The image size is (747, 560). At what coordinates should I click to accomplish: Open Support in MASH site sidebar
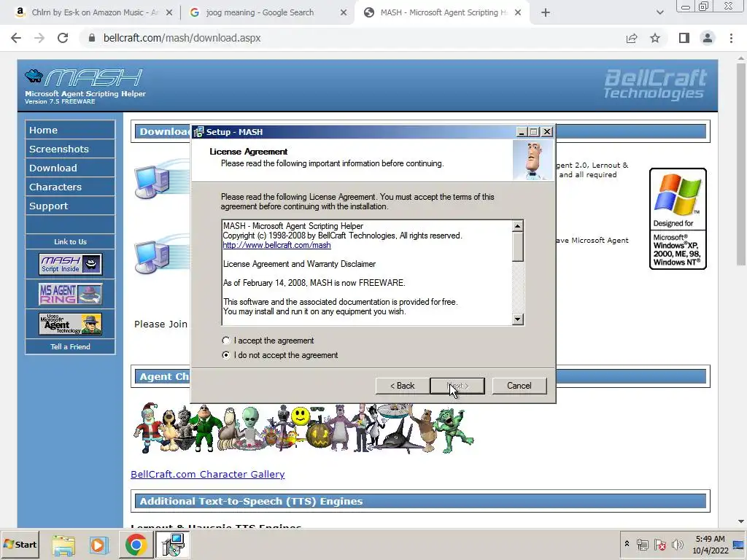(70, 206)
